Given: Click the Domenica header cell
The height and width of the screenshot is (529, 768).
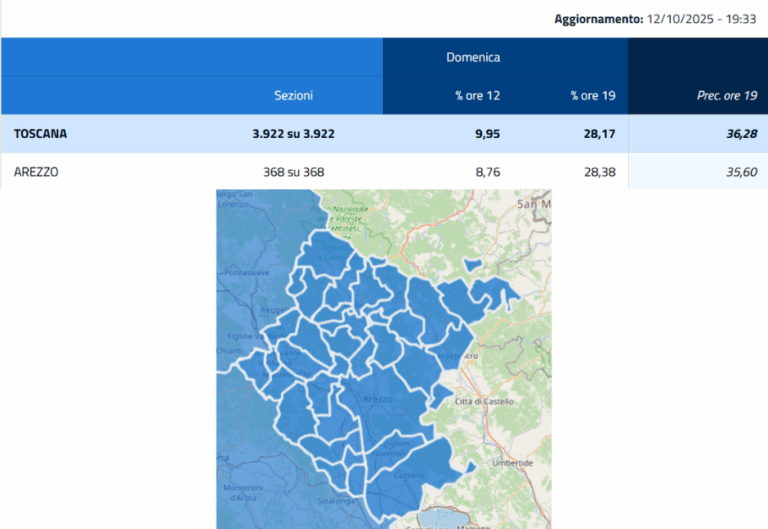Looking at the screenshot, I should click(x=473, y=57).
